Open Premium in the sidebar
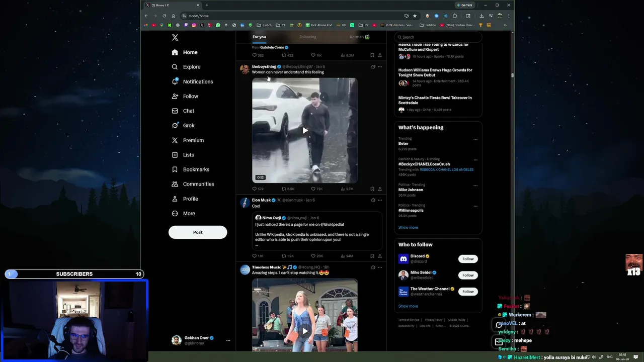644x362 pixels. click(x=188, y=140)
